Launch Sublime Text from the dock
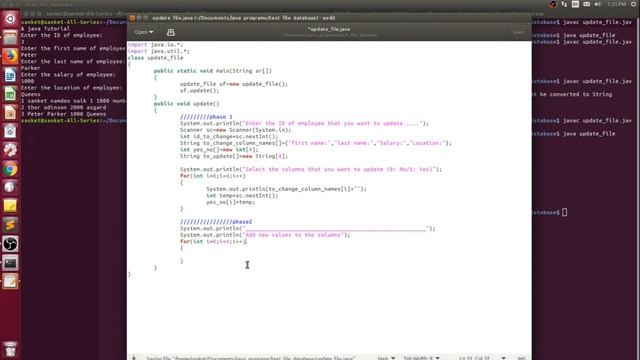 [10, 225]
